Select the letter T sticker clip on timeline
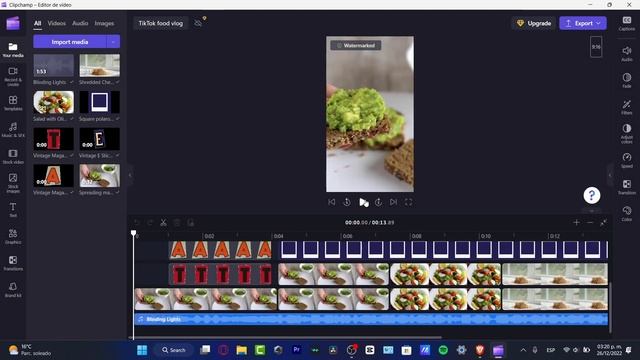Screen dimensions: 640x360 click(x=220, y=274)
